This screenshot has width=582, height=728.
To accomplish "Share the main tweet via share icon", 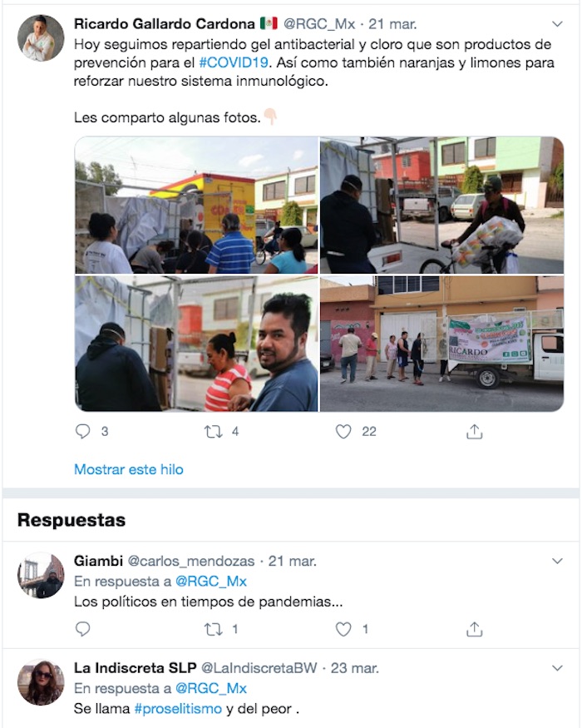I will click(474, 431).
